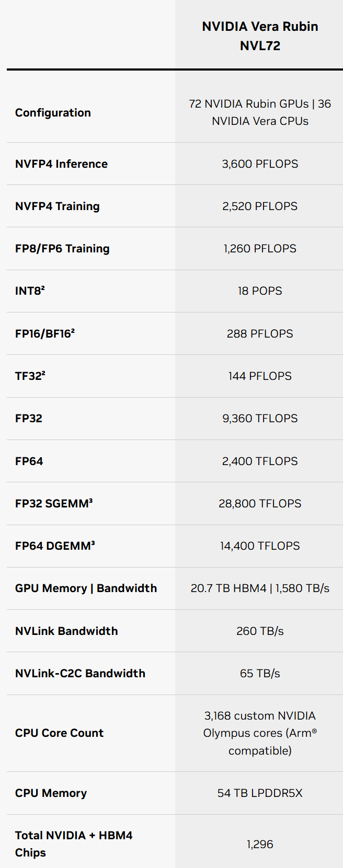Image resolution: width=343 pixels, height=868 pixels.
Task: Select the FP32 SGEMM label
Action: tap(54, 503)
